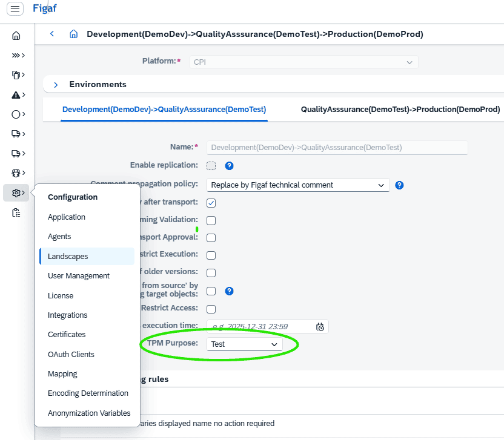
Task: Open Comment propagation policy dropdown
Action: tap(298, 185)
